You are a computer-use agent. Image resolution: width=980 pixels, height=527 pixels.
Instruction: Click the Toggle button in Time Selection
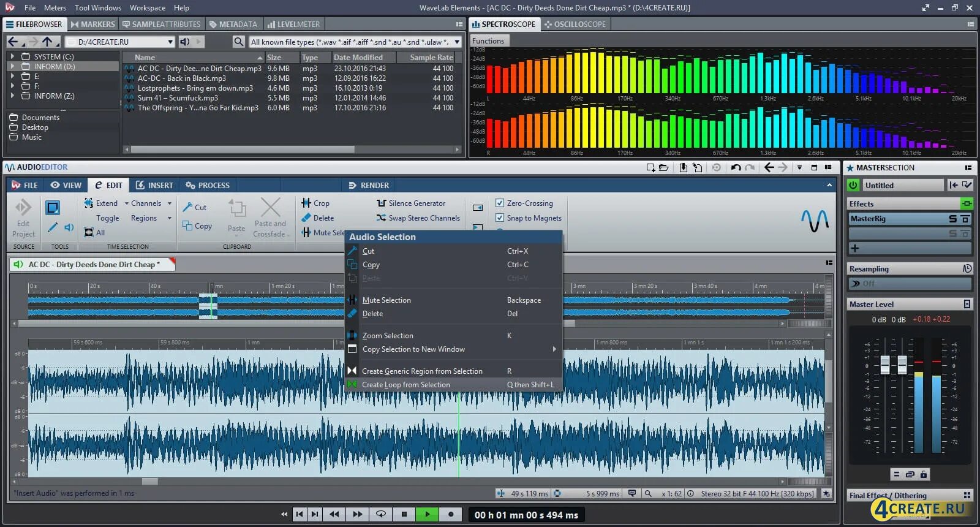108,218
